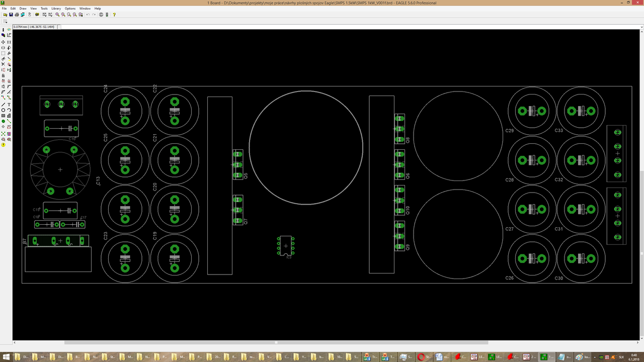Screen dimensions: 644x362
Task: Open the File menu
Action: 5,9
